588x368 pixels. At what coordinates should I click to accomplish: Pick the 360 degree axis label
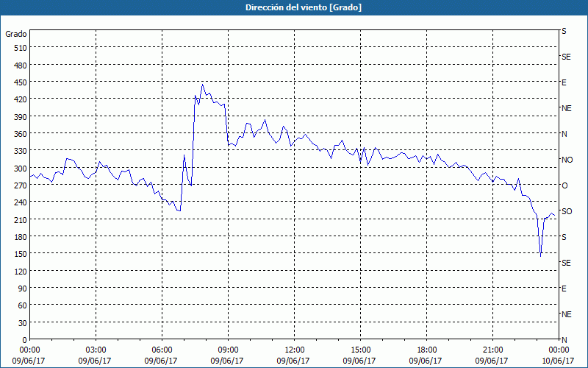pos(21,134)
